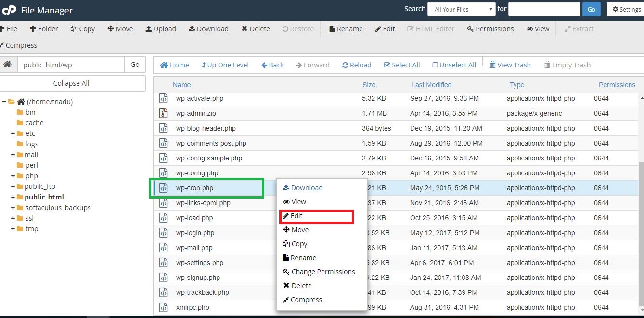This screenshot has height=318, width=644.
Task: Choose Copy in the context menu
Action: pos(295,244)
